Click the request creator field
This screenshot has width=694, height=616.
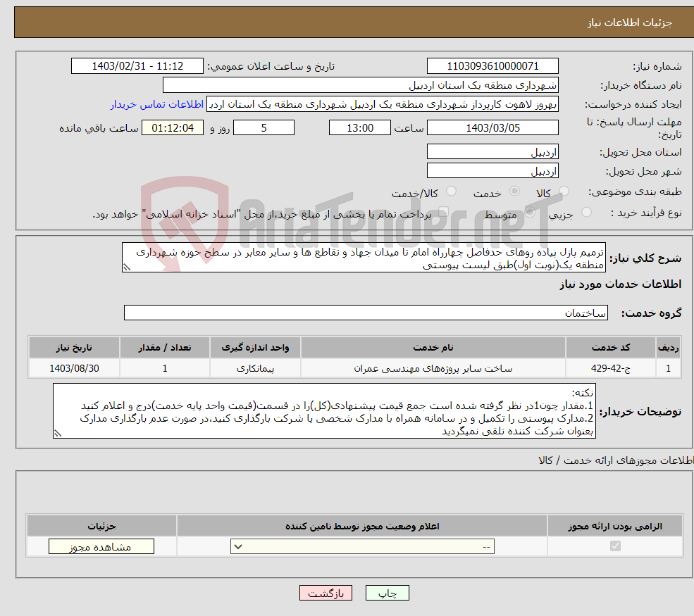(x=383, y=104)
